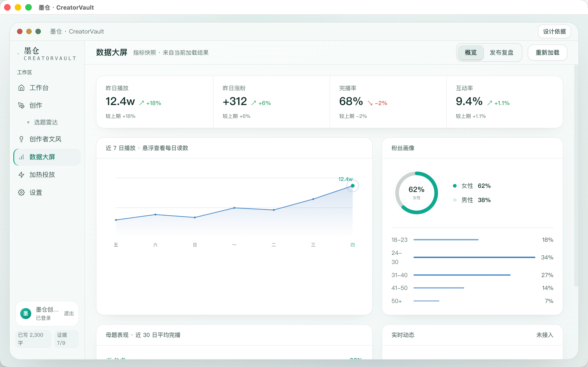Click 退出 to log out
The width and height of the screenshot is (588, 367).
click(x=69, y=313)
